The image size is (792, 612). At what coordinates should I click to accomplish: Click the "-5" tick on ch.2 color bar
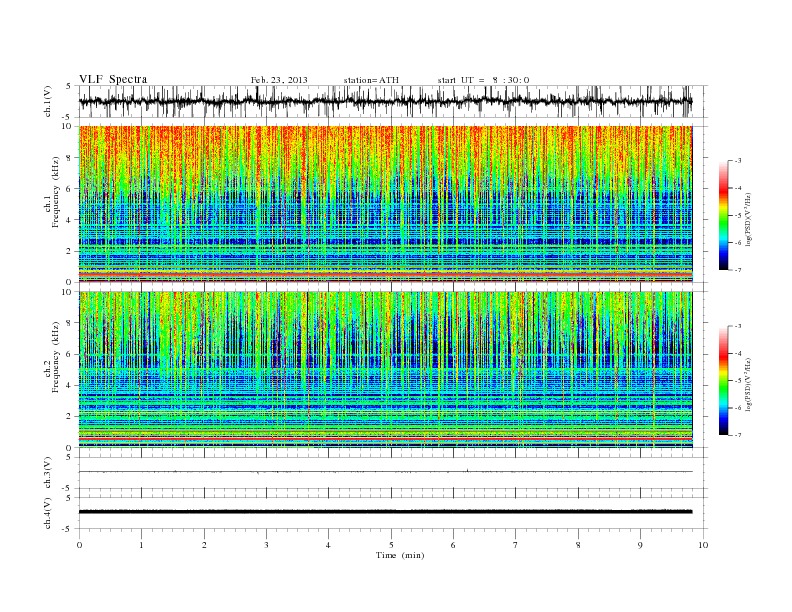click(738, 380)
